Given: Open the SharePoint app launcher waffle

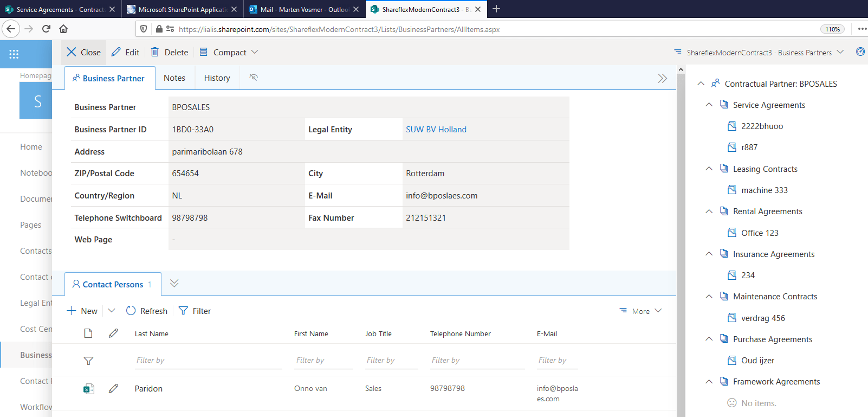Looking at the screenshot, I should point(14,54).
